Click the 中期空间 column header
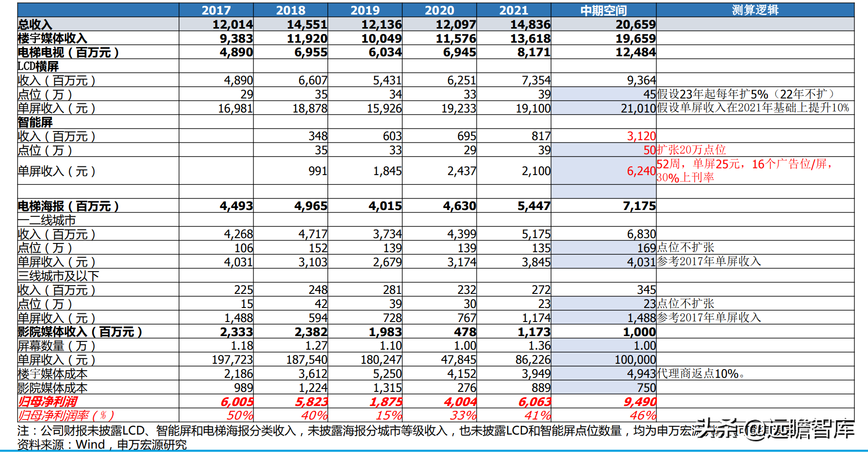 point(603,10)
